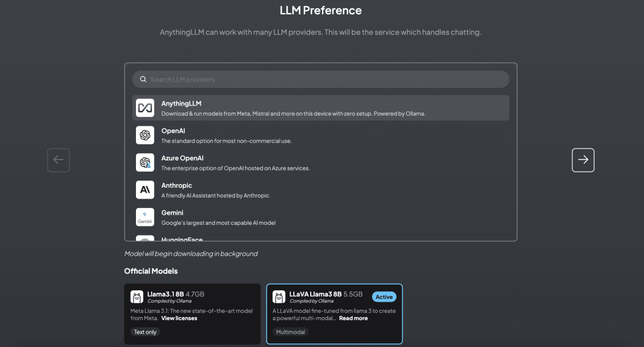Go back with the left arrow button

pos(58,160)
